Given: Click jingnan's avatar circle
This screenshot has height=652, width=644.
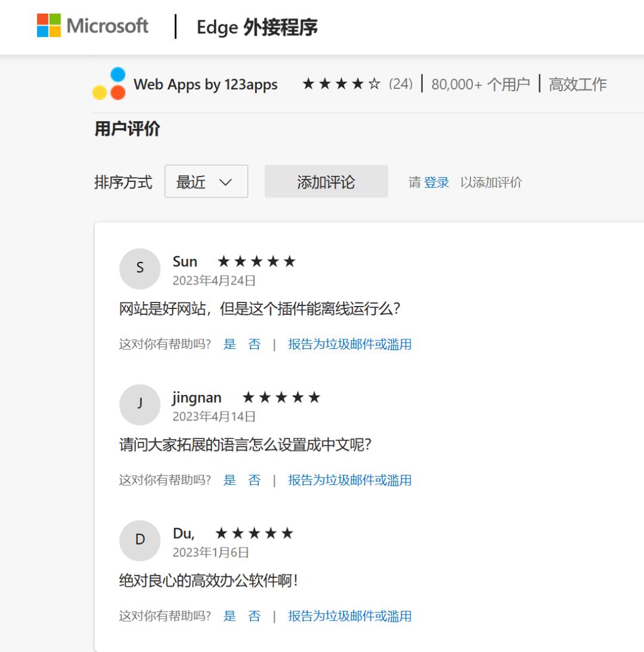Looking at the screenshot, I should [140, 404].
